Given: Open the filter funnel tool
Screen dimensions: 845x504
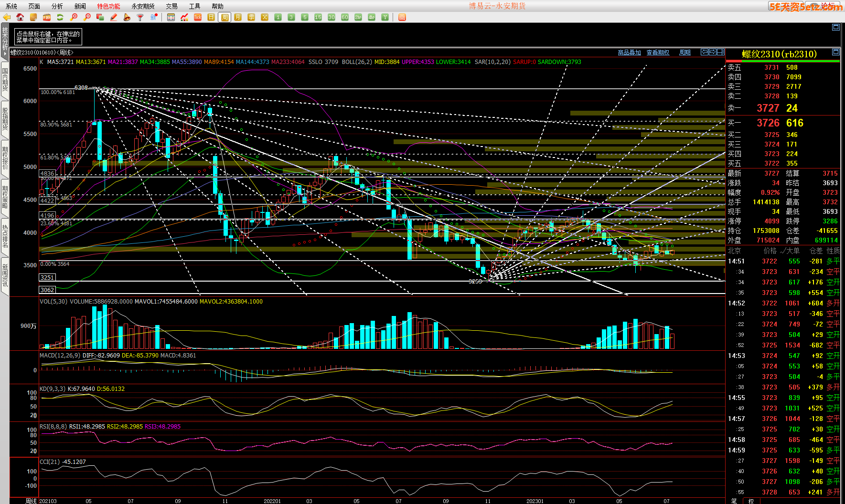Looking at the screenshot, I should (140, 17).
